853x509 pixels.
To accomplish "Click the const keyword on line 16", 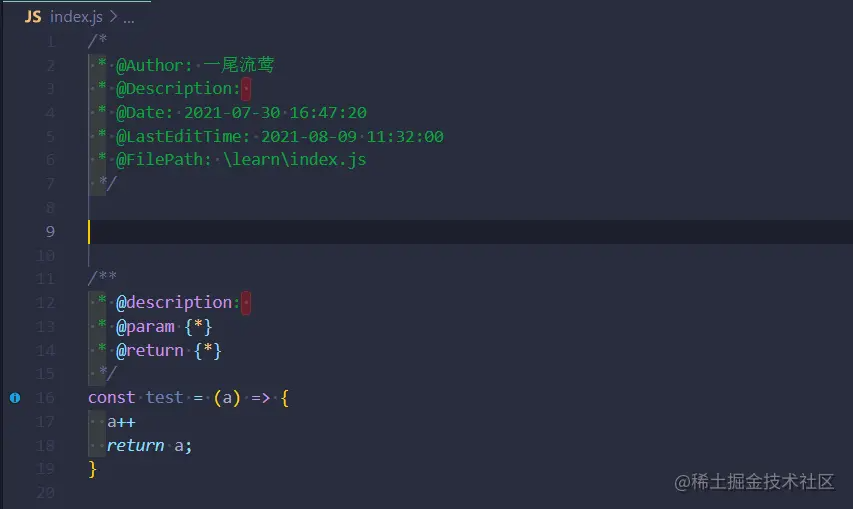I will click(x=112, y=398).
